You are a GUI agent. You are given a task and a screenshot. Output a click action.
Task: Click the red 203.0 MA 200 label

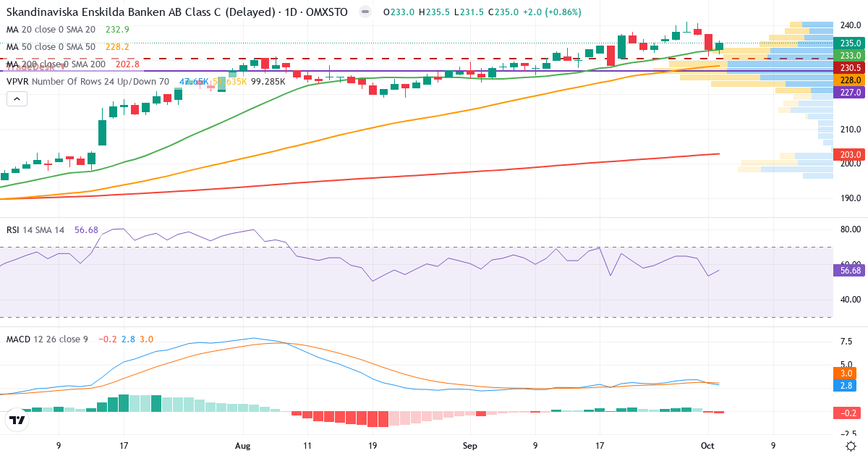[851, 155]
